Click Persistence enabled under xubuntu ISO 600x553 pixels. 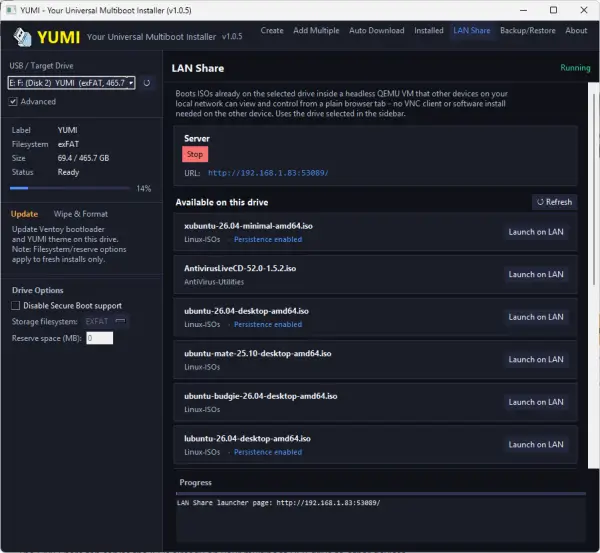[268, 240]
